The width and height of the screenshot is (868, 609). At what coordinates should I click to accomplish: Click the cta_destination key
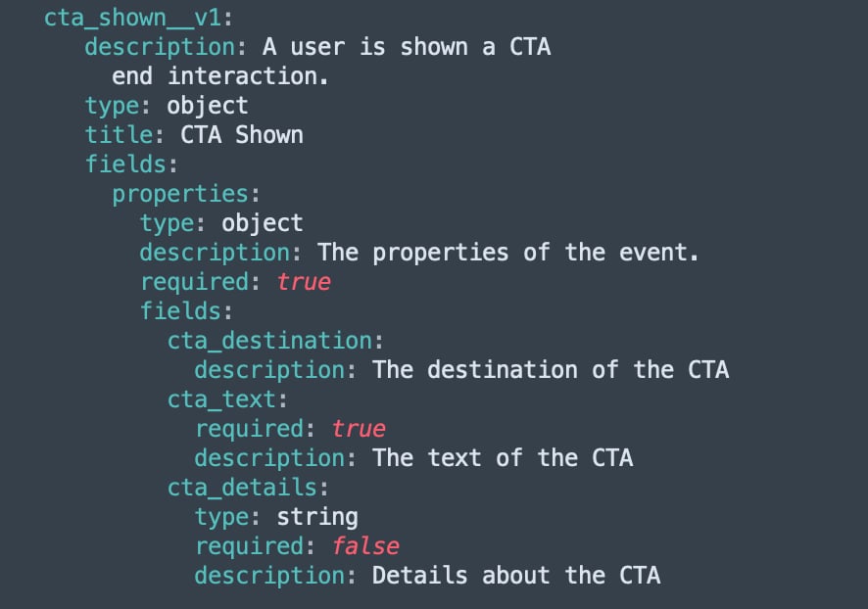(269, 341)
